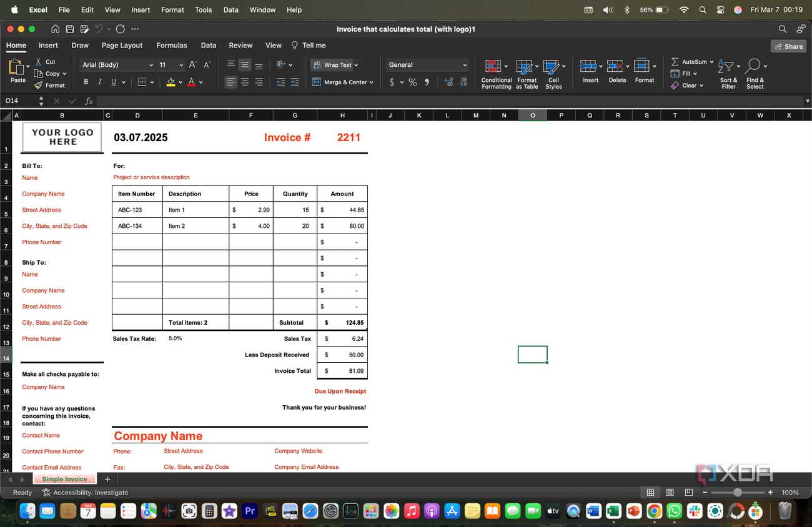The width and height of the screenshot is (812, 527).
Task: Align text to bottom of cell
Action: (x=259, y=65)
